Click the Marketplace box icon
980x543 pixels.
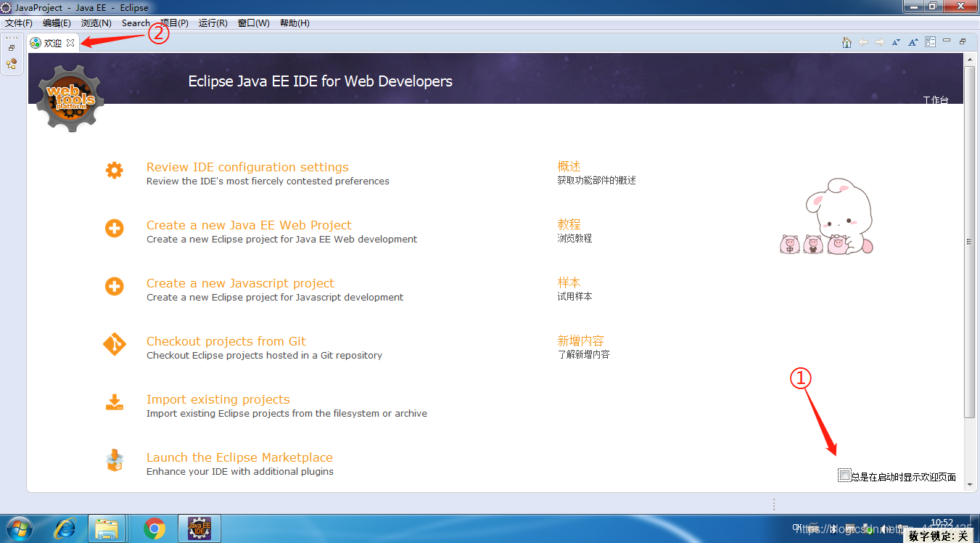point(115,460)
